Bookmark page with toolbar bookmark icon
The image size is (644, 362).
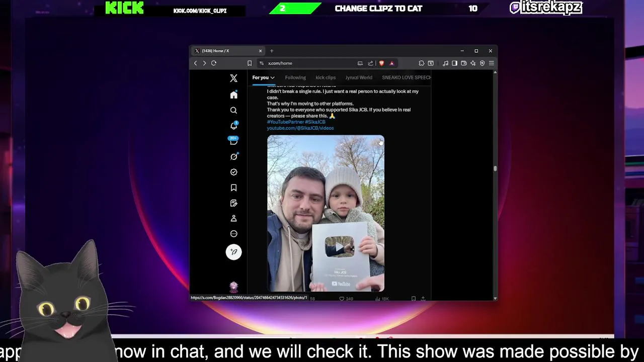250,63
